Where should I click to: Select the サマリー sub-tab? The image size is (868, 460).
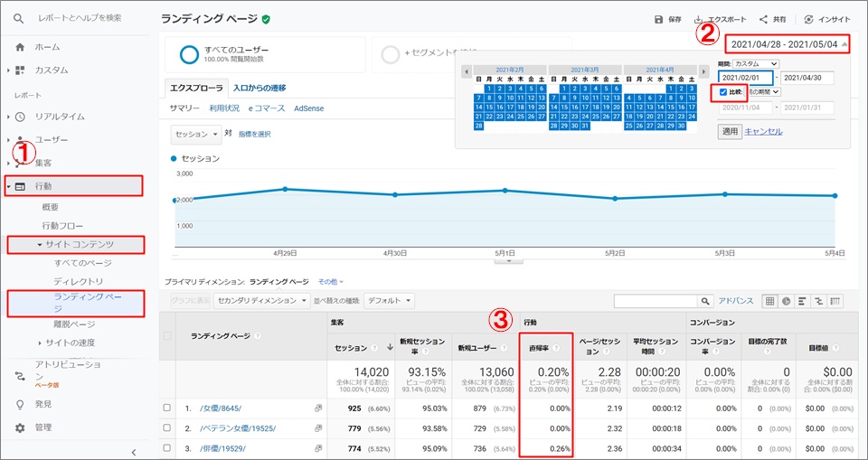pyautogui.click(x=184, y=108)
